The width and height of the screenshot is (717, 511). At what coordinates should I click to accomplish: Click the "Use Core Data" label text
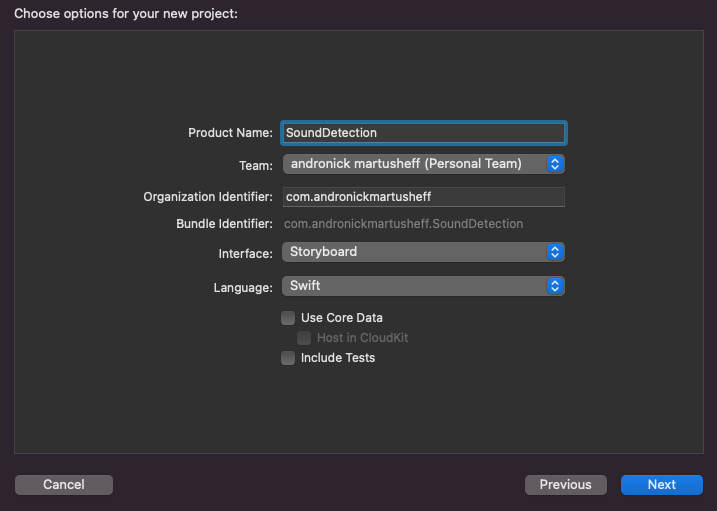coord(341,318)
